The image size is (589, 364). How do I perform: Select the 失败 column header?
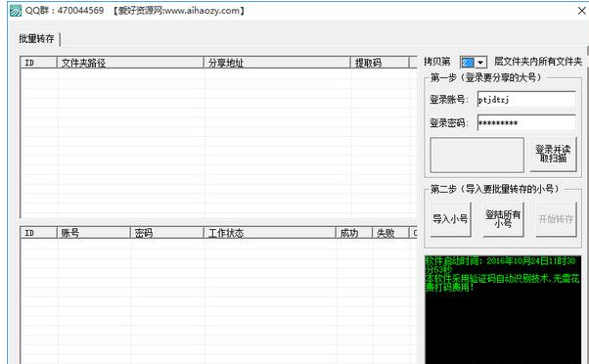click(x=390, y=233)
